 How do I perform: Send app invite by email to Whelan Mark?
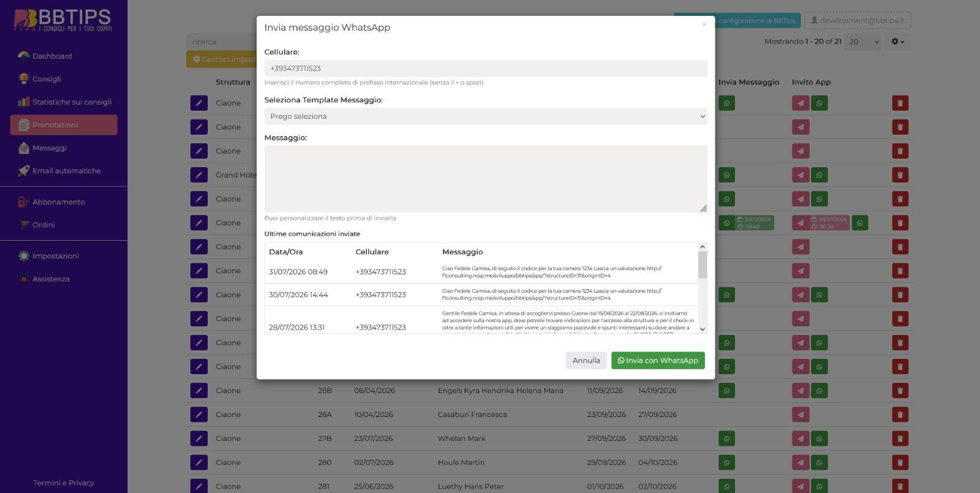click(801, 438)
